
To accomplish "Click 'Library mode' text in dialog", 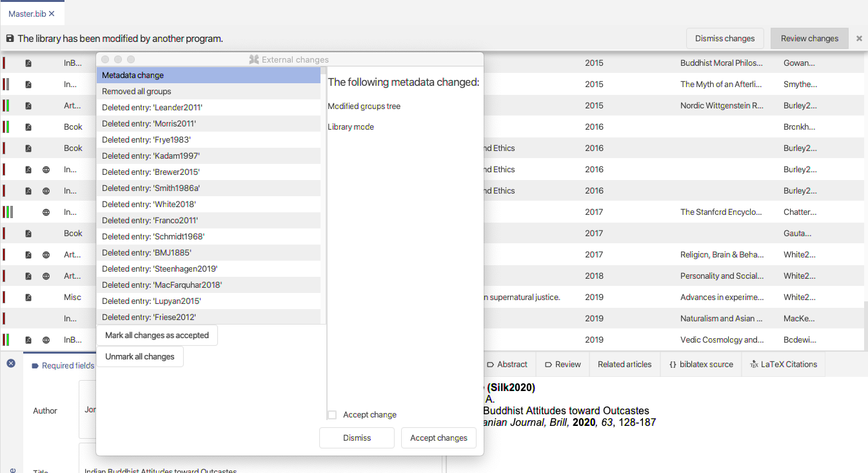I will point(351,127).
